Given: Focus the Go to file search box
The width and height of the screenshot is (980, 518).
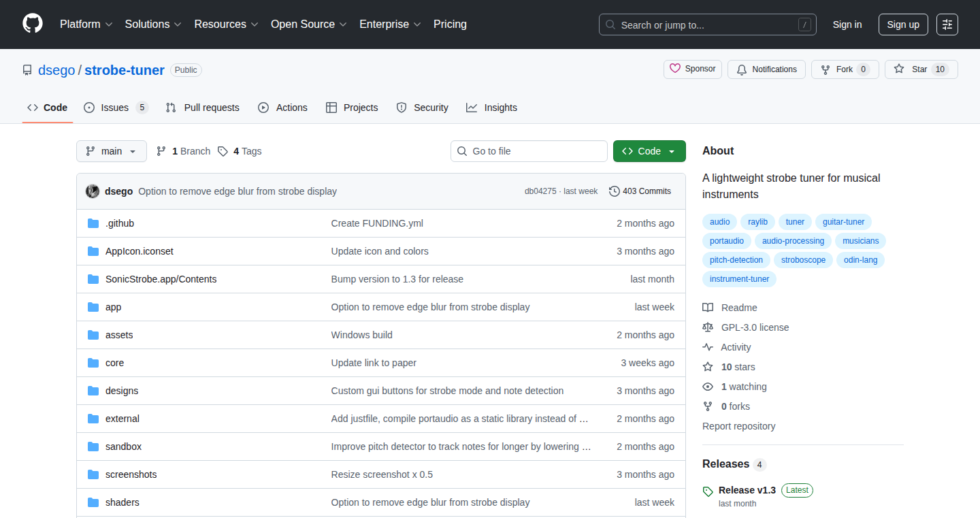Looking at the screenshot, I should point(529,151).
